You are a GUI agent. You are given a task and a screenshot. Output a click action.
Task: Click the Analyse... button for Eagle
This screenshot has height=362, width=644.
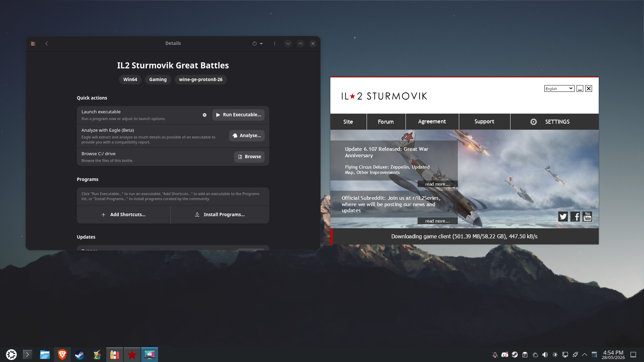coord(247,136)
